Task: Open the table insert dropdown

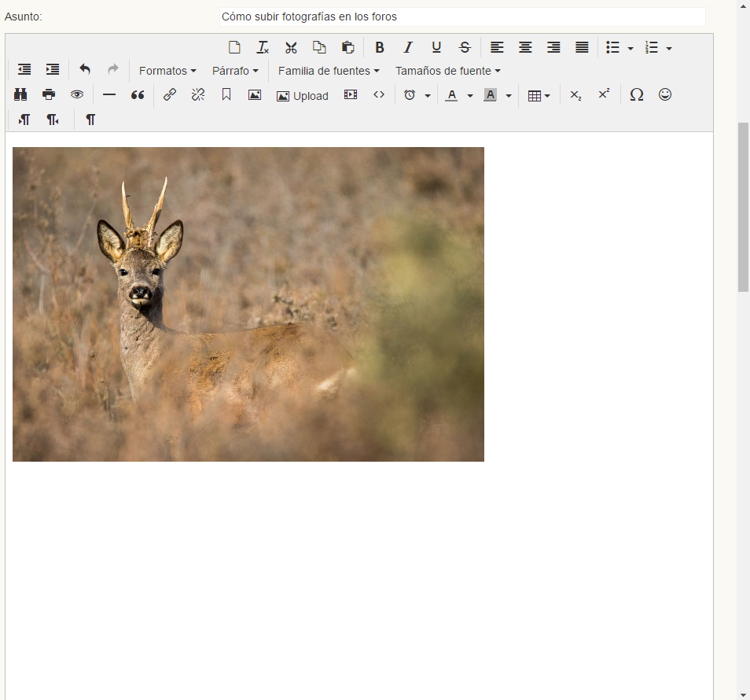Action: point(539,96)
